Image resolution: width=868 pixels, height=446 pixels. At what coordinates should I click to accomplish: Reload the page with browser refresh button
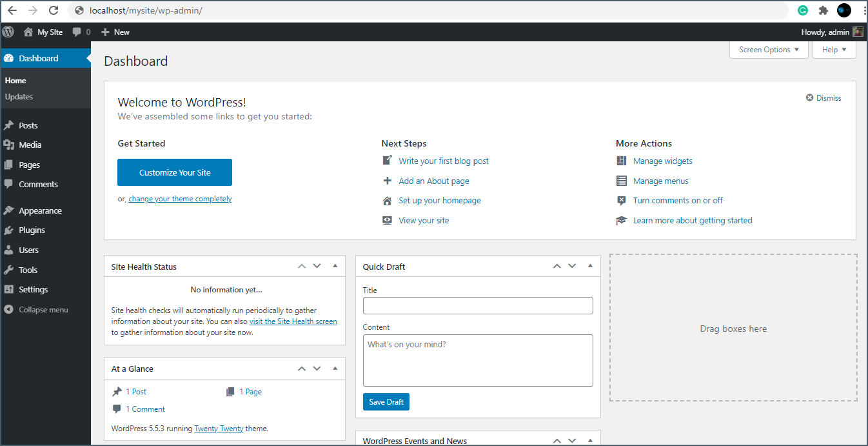pos(54,10)
